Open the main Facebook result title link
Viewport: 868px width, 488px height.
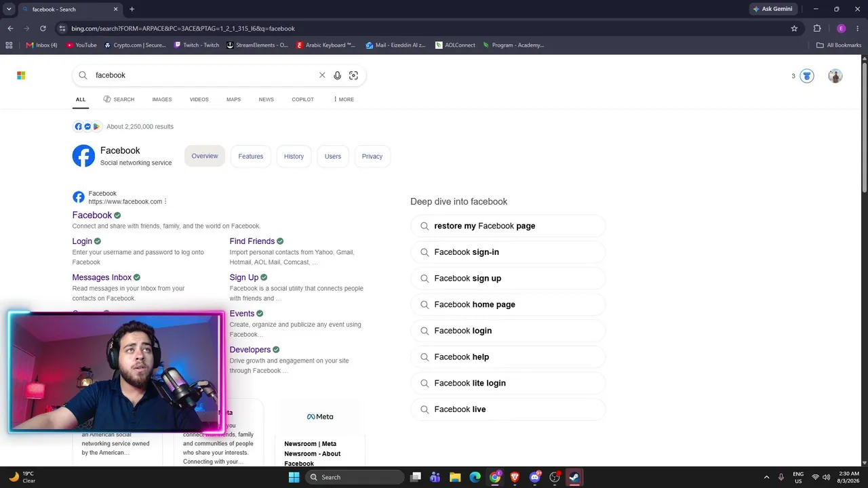[x=92, y=215]
